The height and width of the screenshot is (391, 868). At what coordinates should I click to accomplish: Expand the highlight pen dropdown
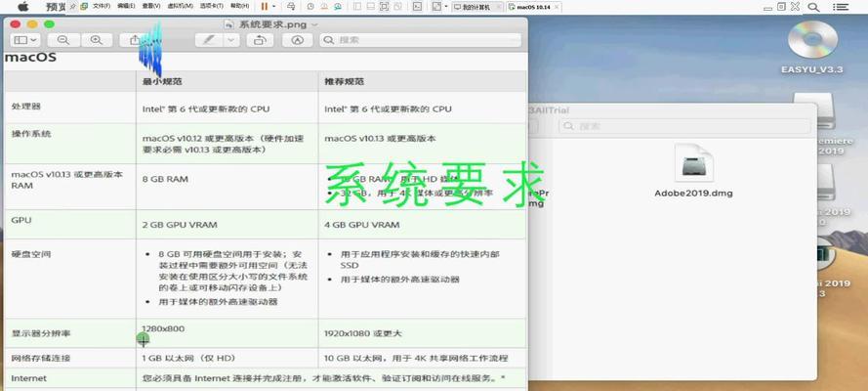pyautogui.click(x=230, y=40)
